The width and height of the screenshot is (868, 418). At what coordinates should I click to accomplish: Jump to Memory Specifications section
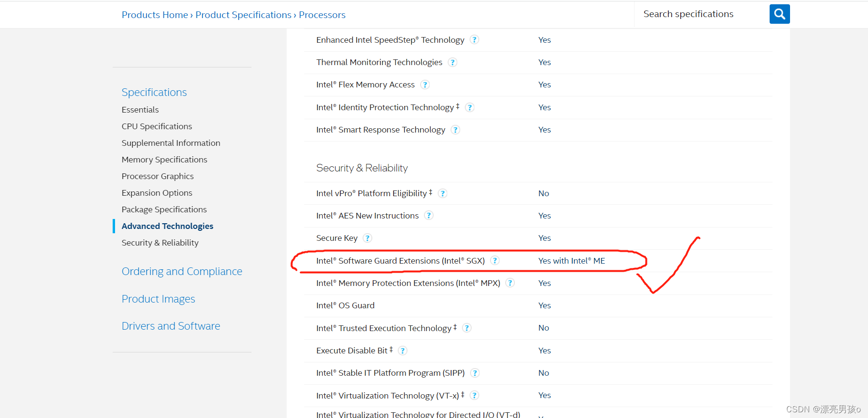164,160
